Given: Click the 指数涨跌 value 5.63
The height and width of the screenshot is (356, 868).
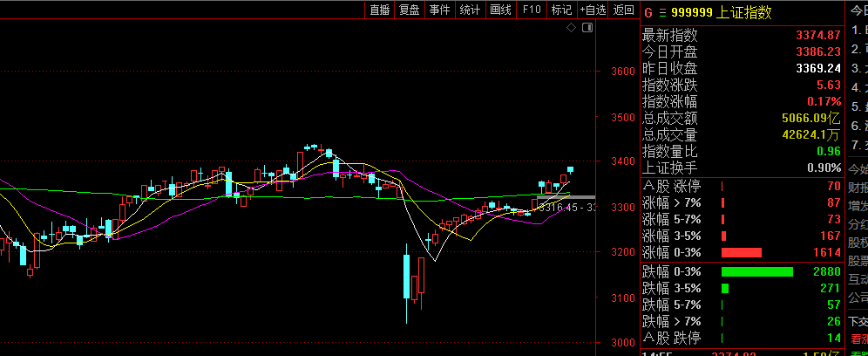Looking at the screenshot, I should pyautogui.click(x=829, y=86).
